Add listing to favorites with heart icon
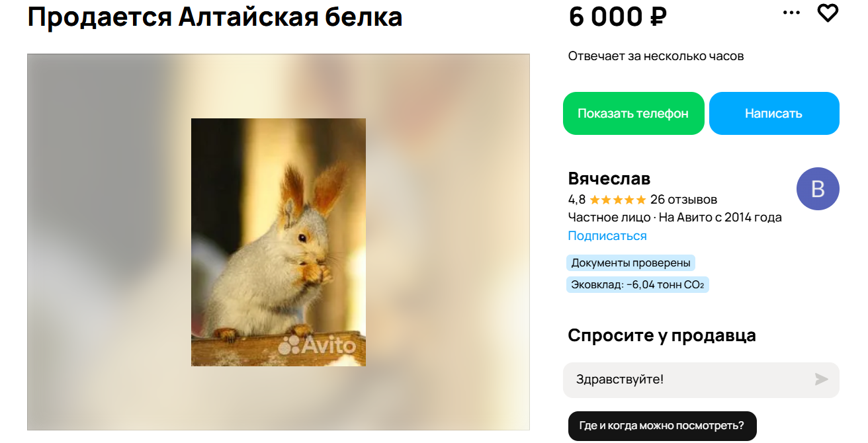Image resolution: width=868 pixels, height=443 pixels. pos(828,13)
